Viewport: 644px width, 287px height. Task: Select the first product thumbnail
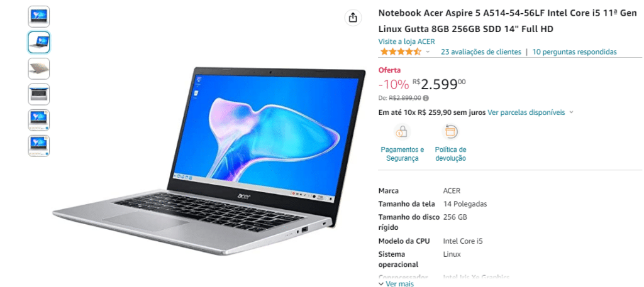coord(39,16)
